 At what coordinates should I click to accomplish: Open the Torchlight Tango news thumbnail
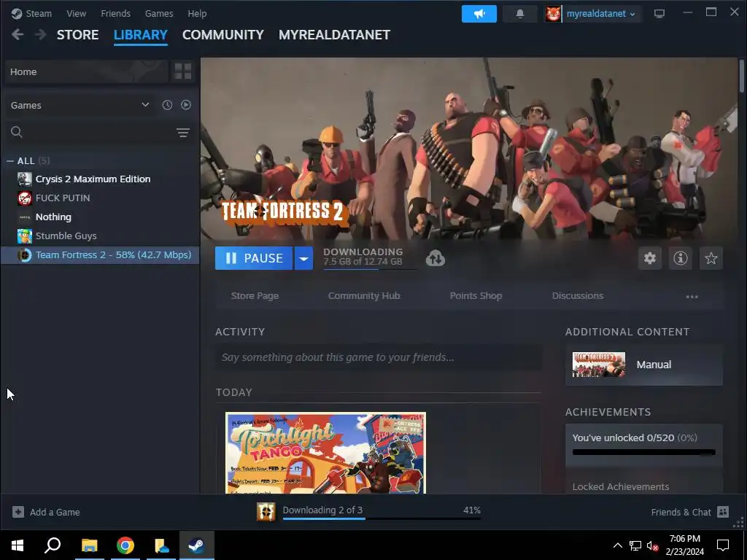point(325,453)
